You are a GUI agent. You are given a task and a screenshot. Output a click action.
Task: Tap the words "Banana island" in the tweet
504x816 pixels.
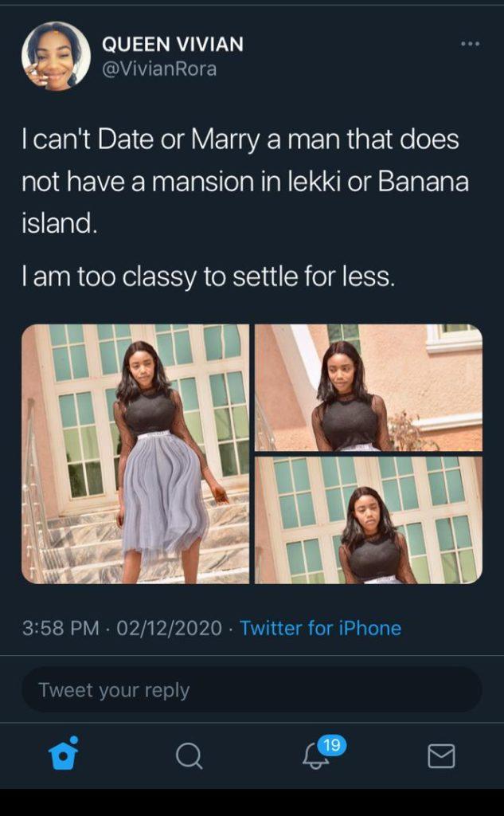click(x=423, y=182)
